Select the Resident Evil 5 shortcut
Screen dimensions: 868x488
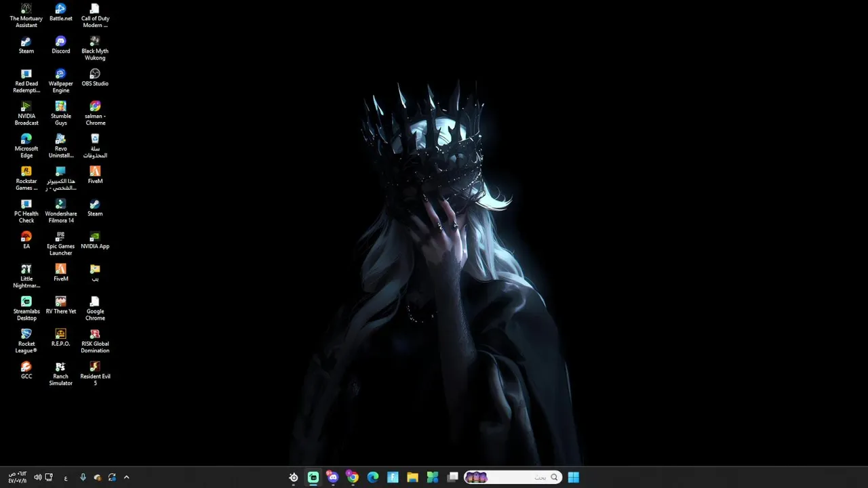95,373
